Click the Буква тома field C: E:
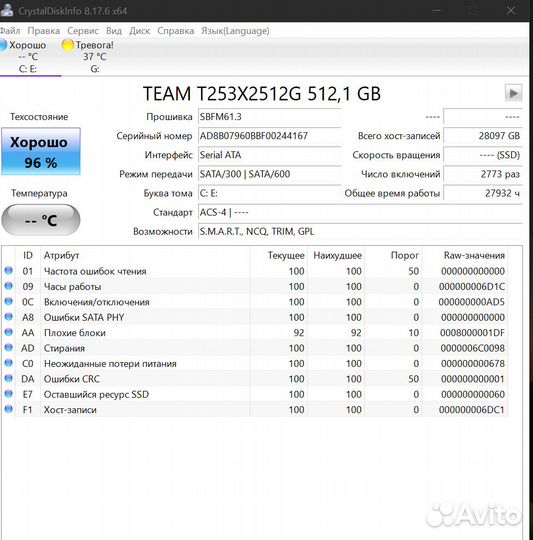Viewport: 533px width, 540px height. click(269, 193)
